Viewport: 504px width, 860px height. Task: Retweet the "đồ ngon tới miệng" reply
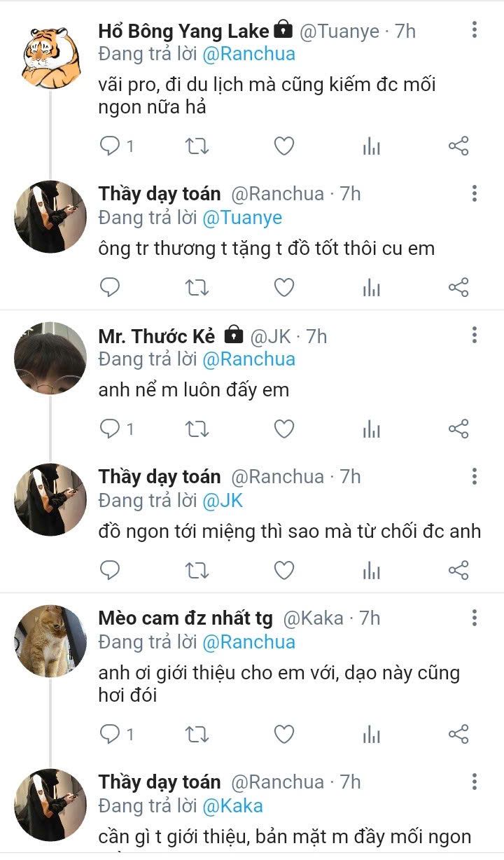tap(197, 570)
